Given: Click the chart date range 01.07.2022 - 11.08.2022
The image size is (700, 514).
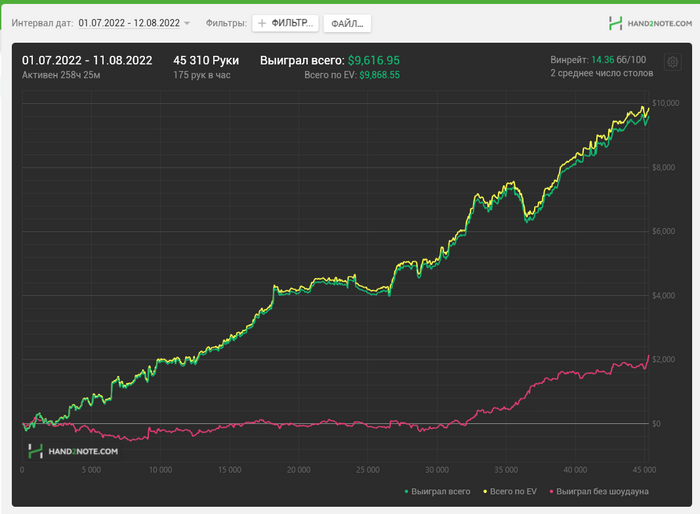Looking at the screenshot, I should coord(87,60).
